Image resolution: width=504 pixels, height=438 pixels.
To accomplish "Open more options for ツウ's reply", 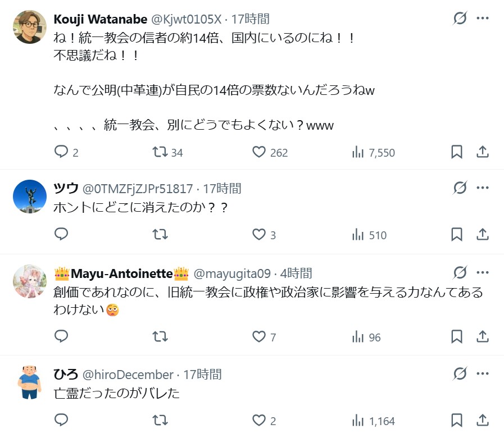I will click(x=483, y=188).
